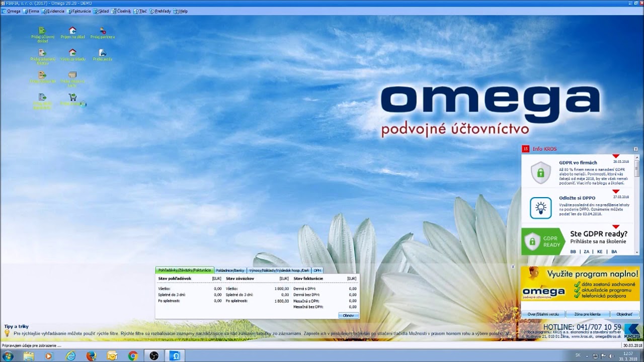644x362 pixels.
Task: Open Prehľady menu
Action: (x=160, y=11)
